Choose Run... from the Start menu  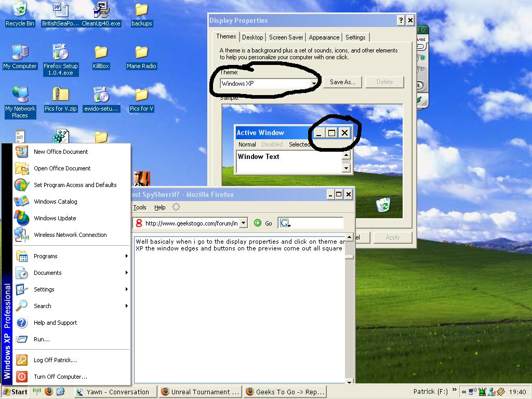[72, 339]
